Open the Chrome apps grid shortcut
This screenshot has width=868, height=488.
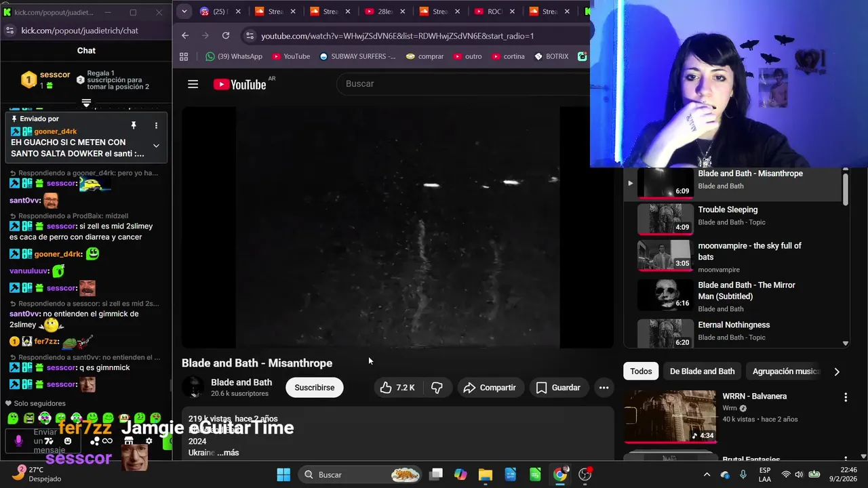[x=184, y=56]
